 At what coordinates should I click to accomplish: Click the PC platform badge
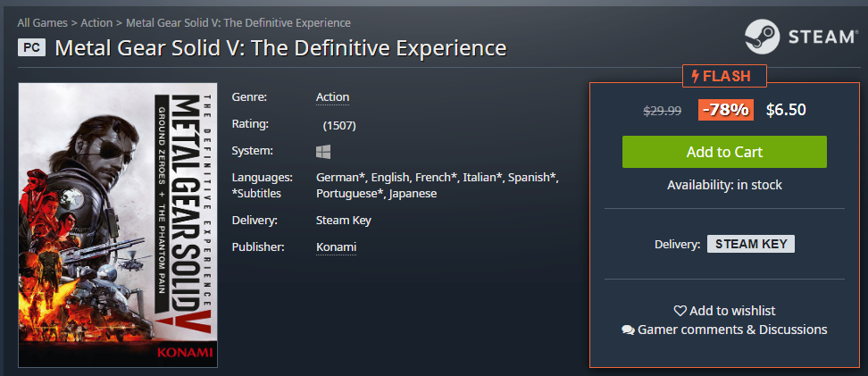pyautogui.click(x=31, y=47)
